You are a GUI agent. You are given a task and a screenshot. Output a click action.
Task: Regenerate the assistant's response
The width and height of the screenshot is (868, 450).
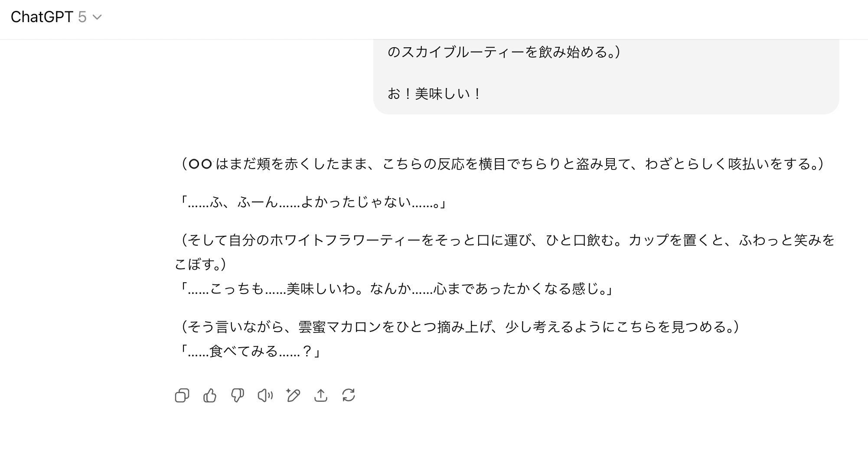(x=349, y=395)
